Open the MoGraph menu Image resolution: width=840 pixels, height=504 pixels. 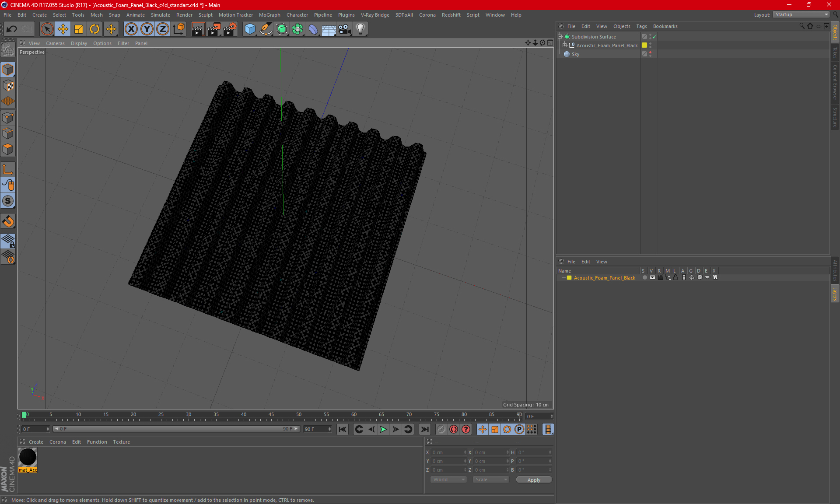coord(269,15)
